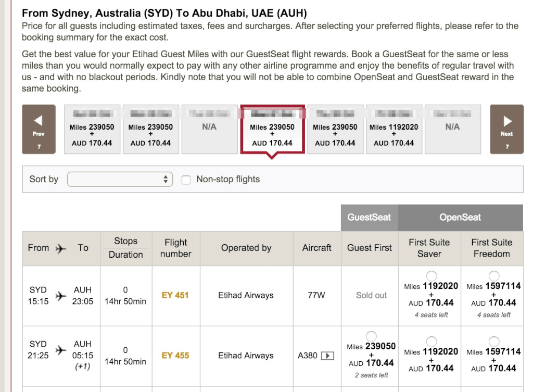Click plane icon in EY 455 row
This screenshot has width=533, height=392.
pyautogui.click(x=61, y=350)
